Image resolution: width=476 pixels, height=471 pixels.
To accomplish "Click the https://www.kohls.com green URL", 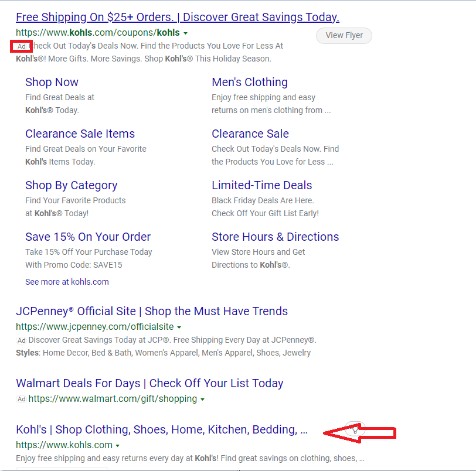I will pyautogui.click(x=64, y=445).
